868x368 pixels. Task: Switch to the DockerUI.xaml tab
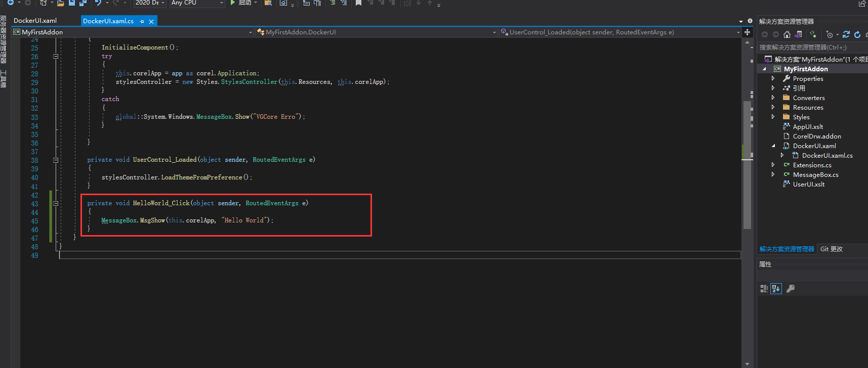[x=35, y=21]
